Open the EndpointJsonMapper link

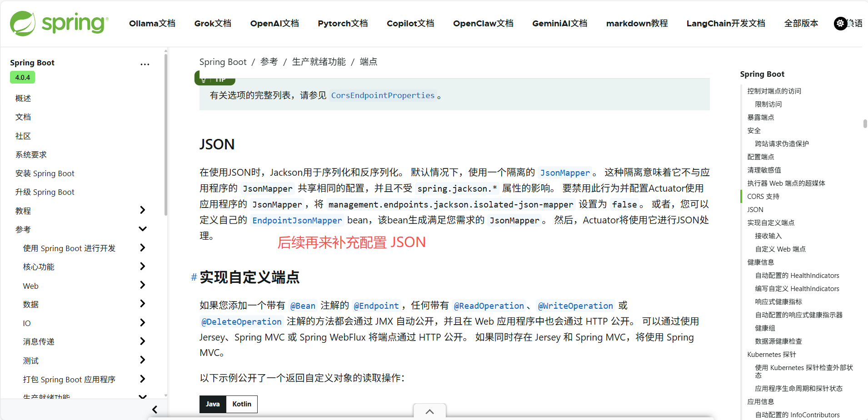297,221
